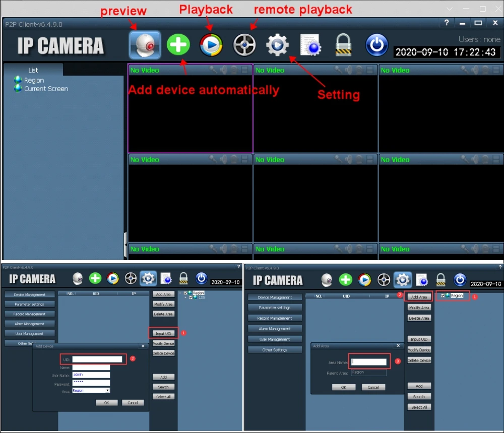Collapse the Region tree node above 123

[x=180, y=293]
